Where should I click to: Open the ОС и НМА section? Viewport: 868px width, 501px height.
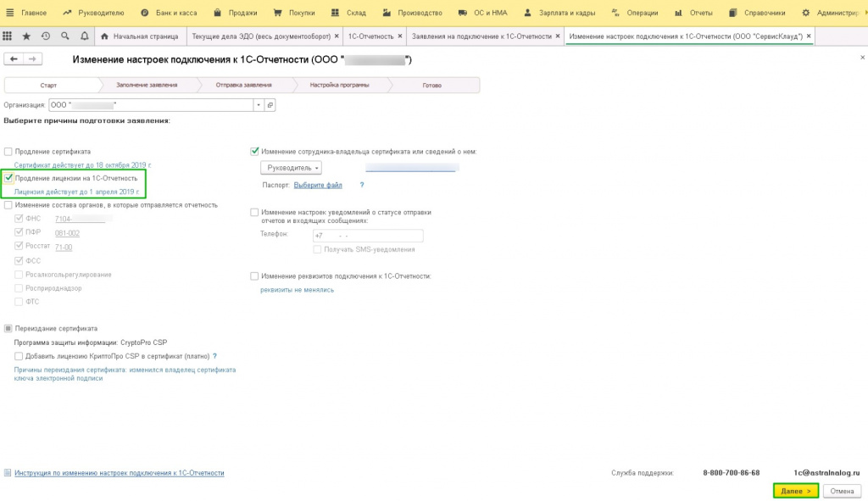pyautogui.click(x=482, y=12)
